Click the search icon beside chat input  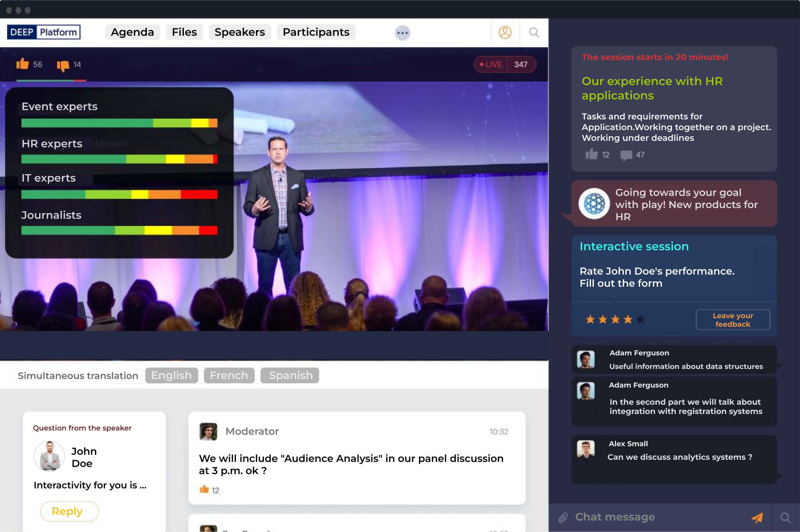785,517
